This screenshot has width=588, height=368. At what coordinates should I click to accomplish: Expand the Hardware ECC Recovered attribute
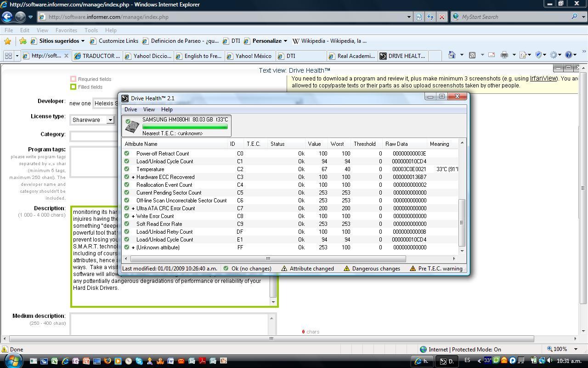coord(133,177)
